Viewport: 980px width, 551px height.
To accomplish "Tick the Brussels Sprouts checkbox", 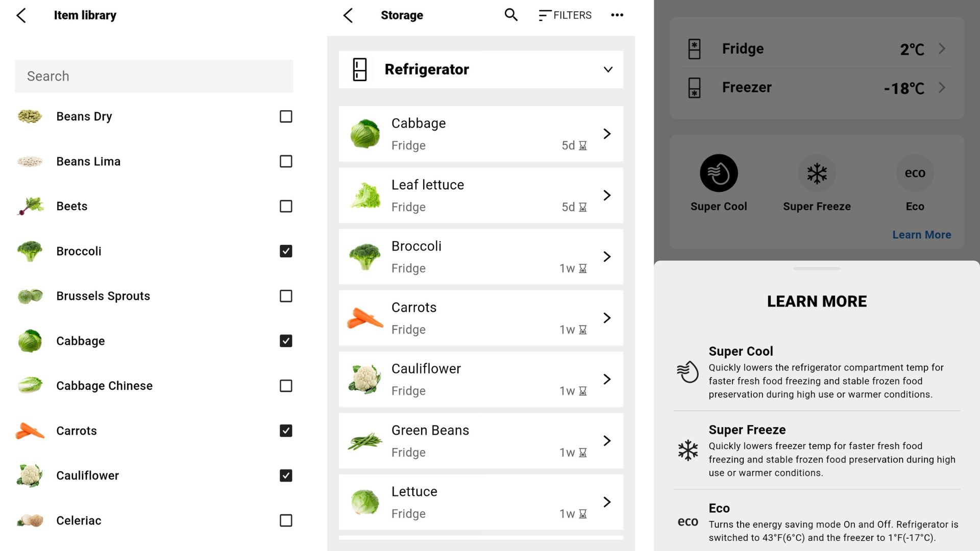I will (x=286, y=296).
